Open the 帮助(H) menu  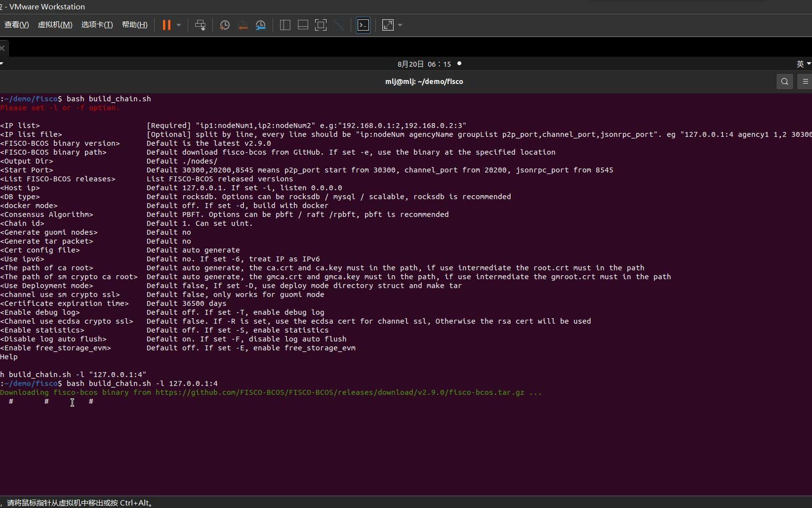pyautogui.click(x=134, y=25)
